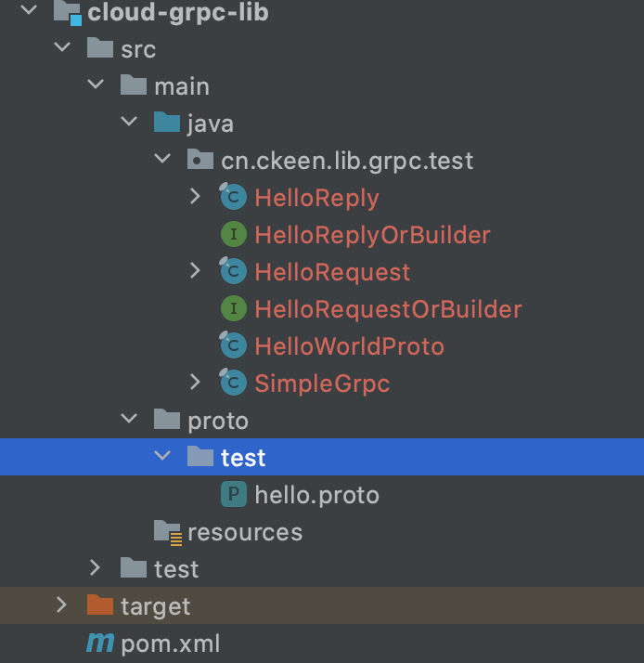Expand the HelloReply class node
Screen dimensions: 644x663
195,197
